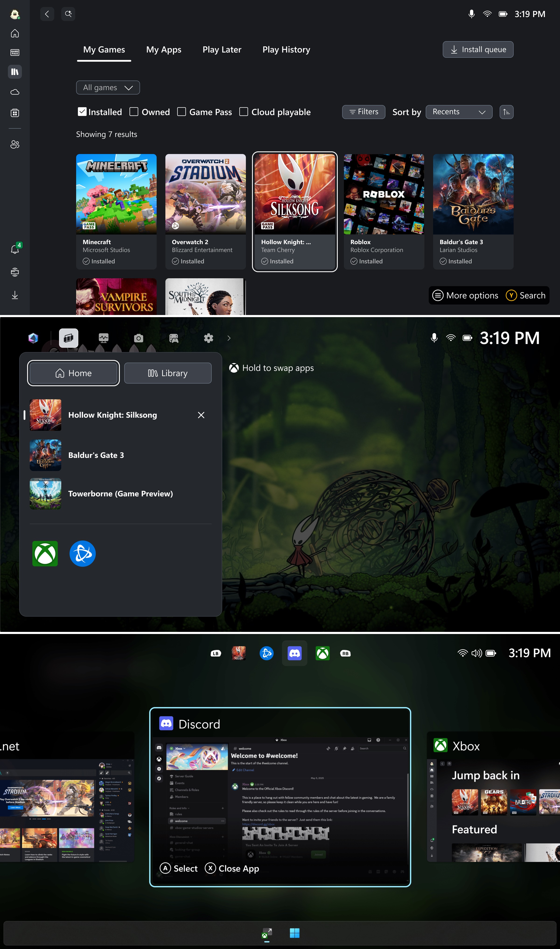Open the Command Center icon in Game Bar
The height and width of the screenshot is (949, 560).
[33, 338]
